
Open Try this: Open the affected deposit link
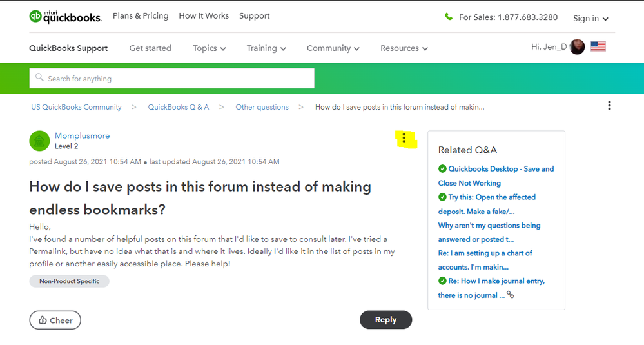(487, 204)
